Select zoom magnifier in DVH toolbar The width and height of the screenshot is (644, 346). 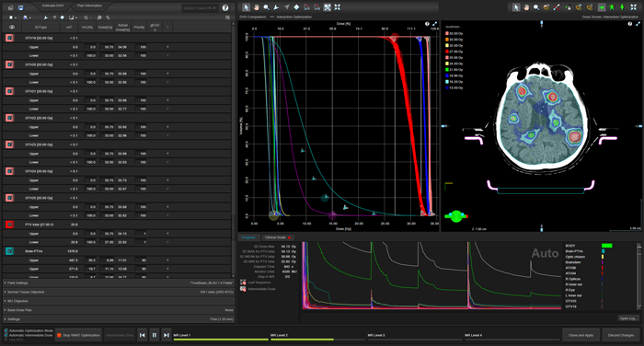tap(266, 7)
